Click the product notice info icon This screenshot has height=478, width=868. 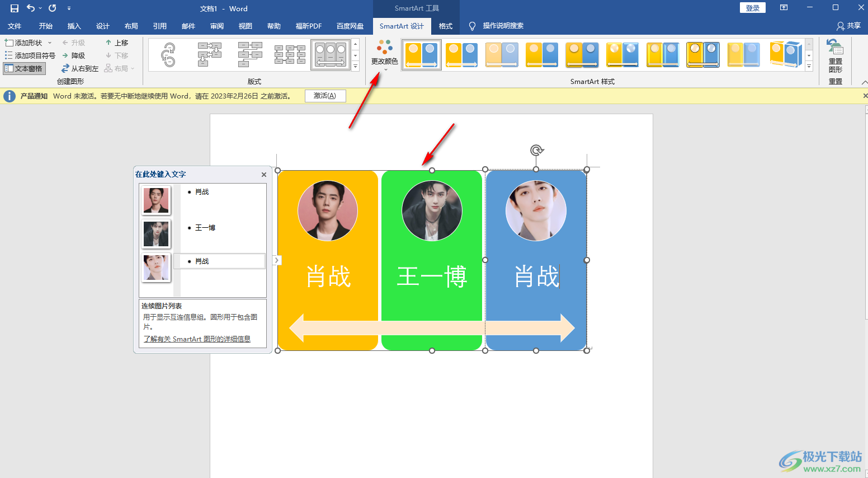click(10, 96)
